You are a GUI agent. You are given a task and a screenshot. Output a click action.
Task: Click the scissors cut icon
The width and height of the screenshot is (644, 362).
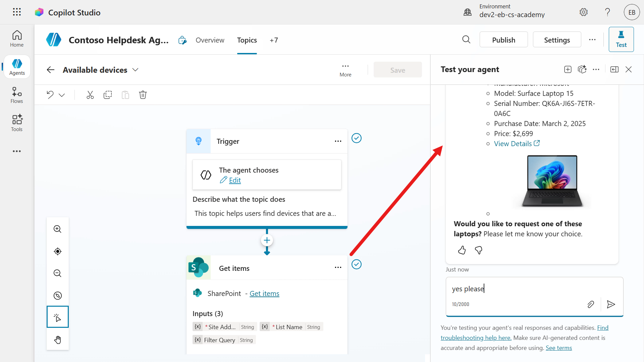pos(90,95)
